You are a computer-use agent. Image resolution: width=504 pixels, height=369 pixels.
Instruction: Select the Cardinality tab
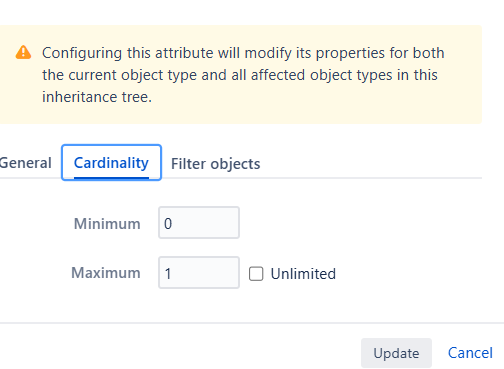tap(111, 163)
